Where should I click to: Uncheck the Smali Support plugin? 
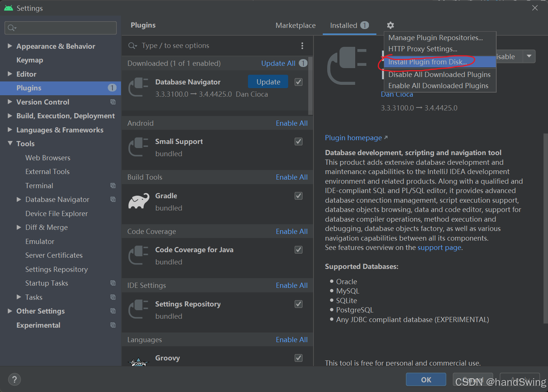click(x=299, y=141)
